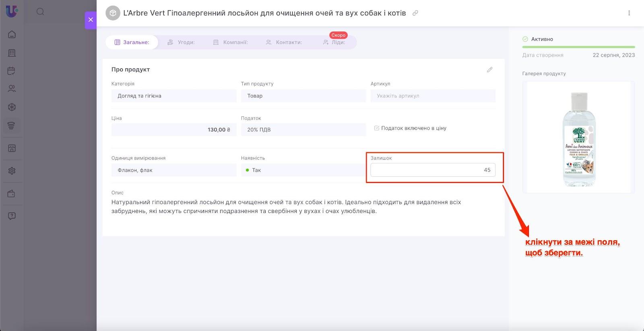Switch to the Ліди tab
644x331 pixels.
coord(334,42)
